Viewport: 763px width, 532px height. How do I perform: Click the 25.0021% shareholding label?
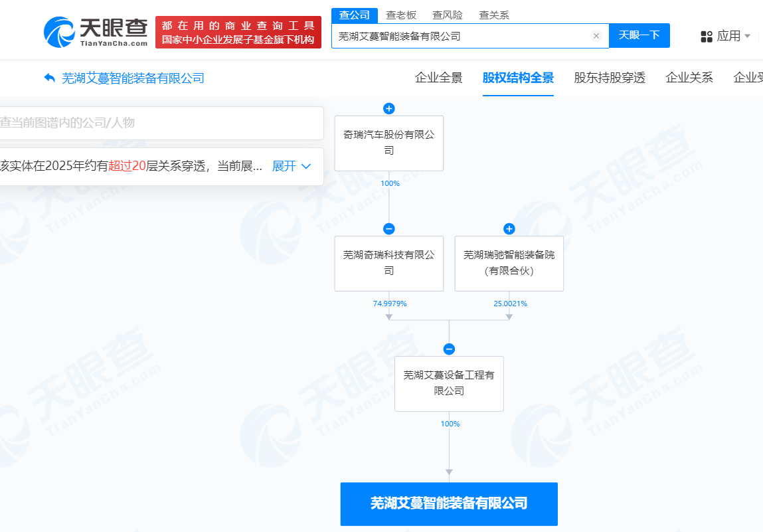(x=510, y=304)
